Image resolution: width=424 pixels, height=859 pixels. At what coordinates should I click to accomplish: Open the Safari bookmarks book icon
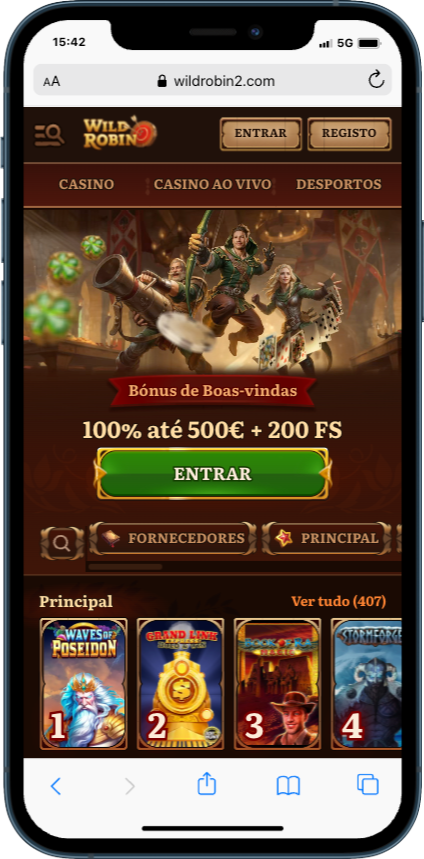tap(288, 786)
